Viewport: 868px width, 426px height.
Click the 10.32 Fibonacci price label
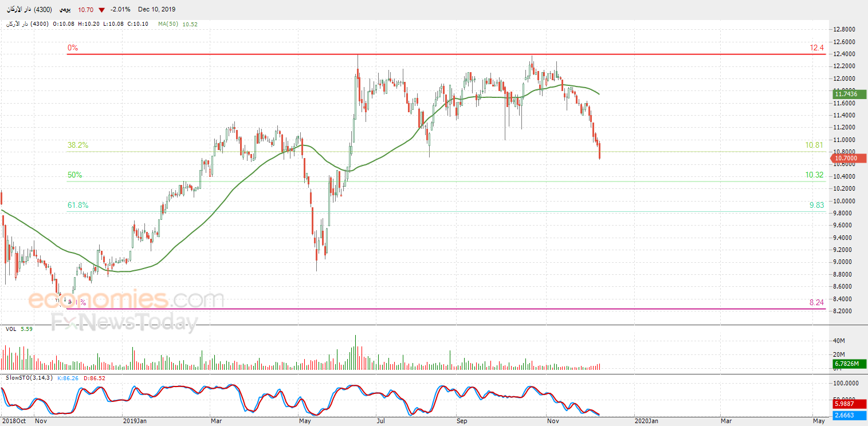click(x=814, y=175)
